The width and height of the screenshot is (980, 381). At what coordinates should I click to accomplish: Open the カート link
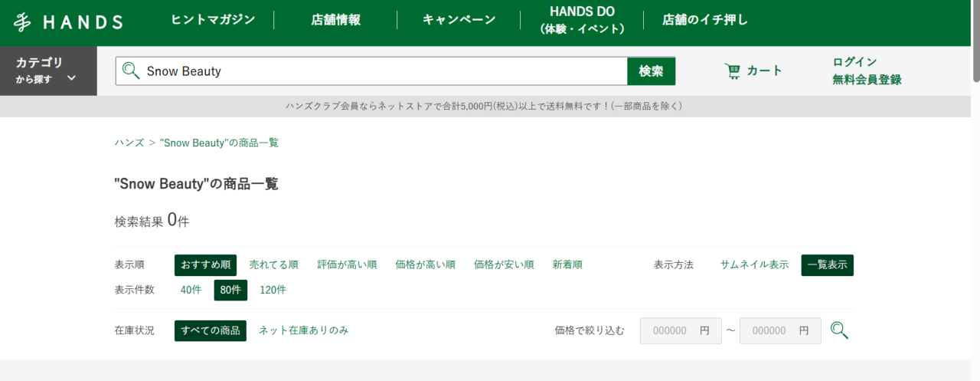tap(753, 71)
